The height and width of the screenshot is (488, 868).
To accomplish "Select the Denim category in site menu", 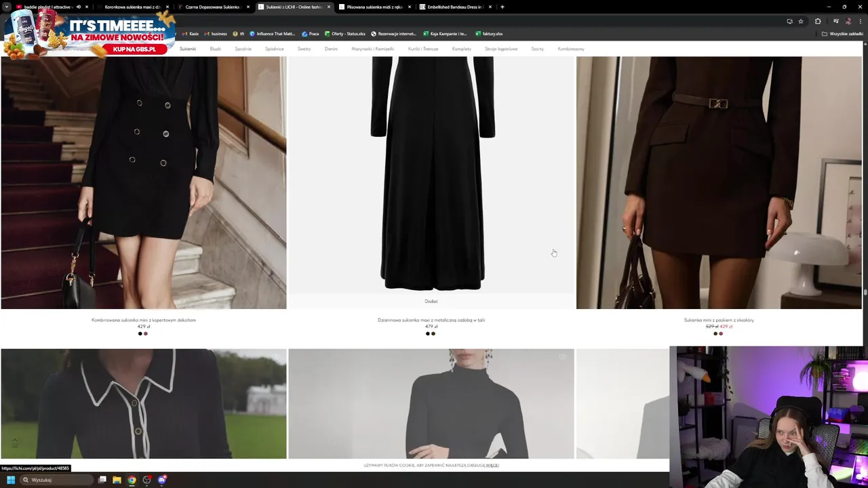I will [x=331, y=49].
